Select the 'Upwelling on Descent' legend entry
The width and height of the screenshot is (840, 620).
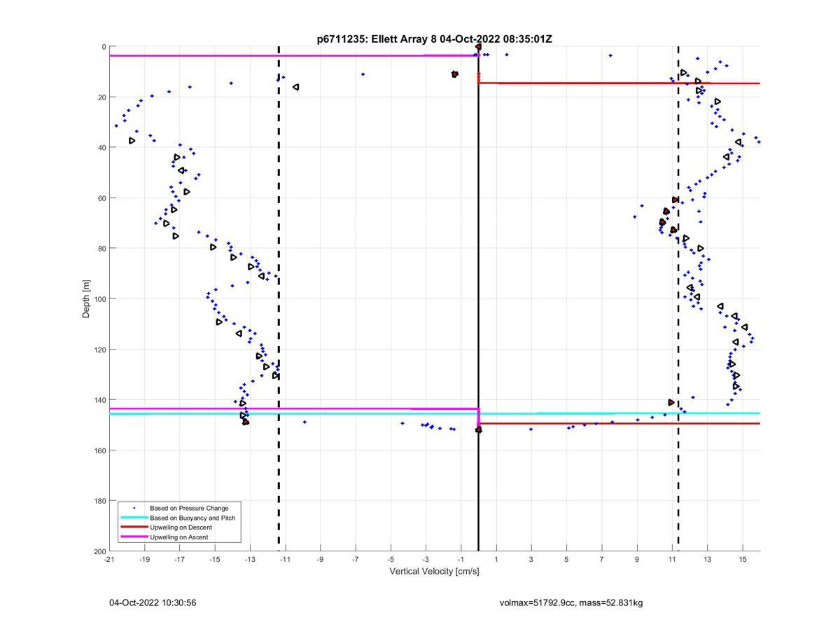181,528
